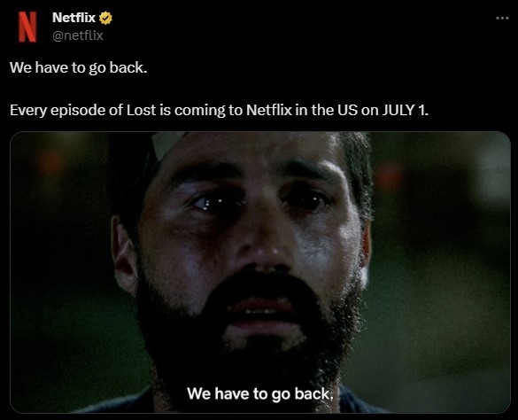This screenshot has width=518, height=420.
Task: Open the @netflix handle link
Action: [78, 35]
